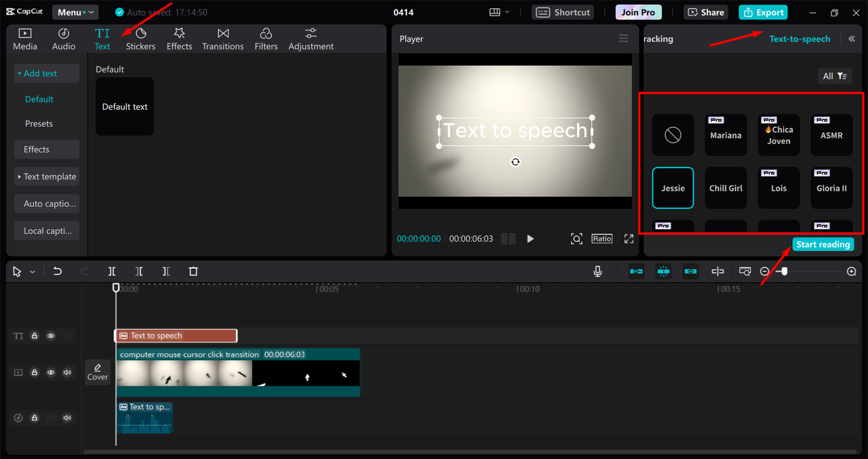Click the player full screen icon

[x=629, y=239]
